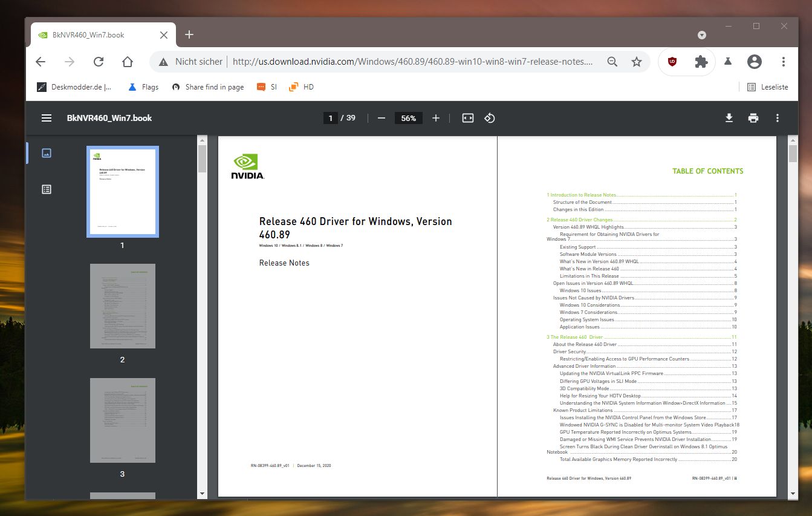Open Share find in page bookmark
Image resolution: width=812 pixels, height=516 pixels.
(x=208, y=87)
